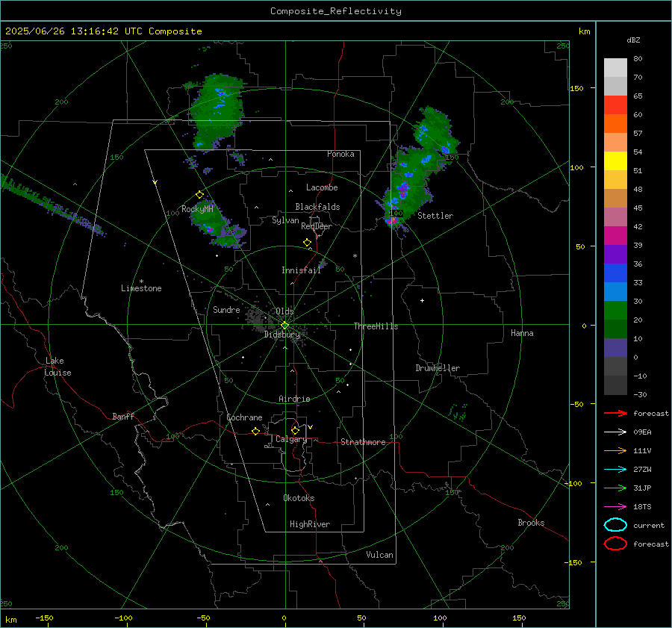672x628 pixels.
Task: Click the red forecast ellipse icon
Action: (615, 544)
